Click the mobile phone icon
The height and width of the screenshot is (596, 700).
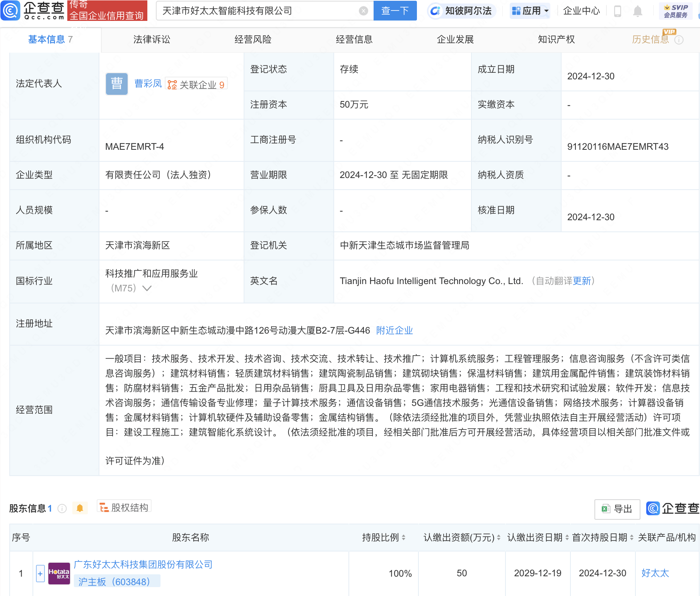[x=618, y=11]
